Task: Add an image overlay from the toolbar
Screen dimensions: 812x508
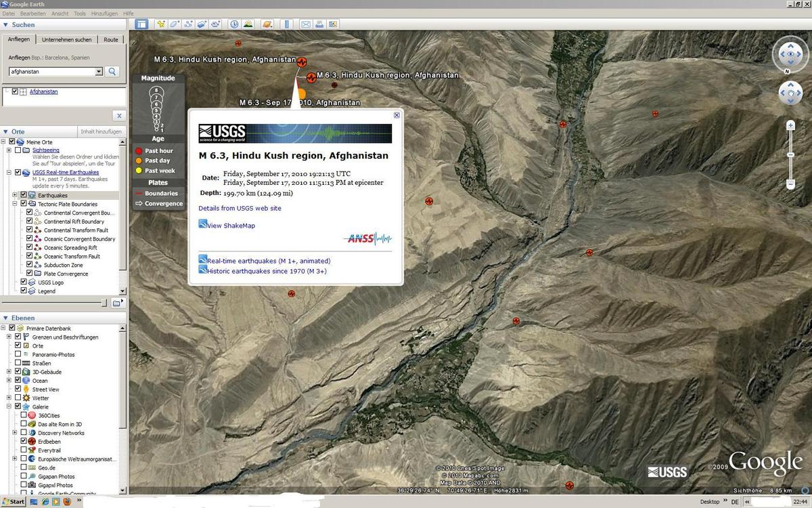Action: pos(202,24)
